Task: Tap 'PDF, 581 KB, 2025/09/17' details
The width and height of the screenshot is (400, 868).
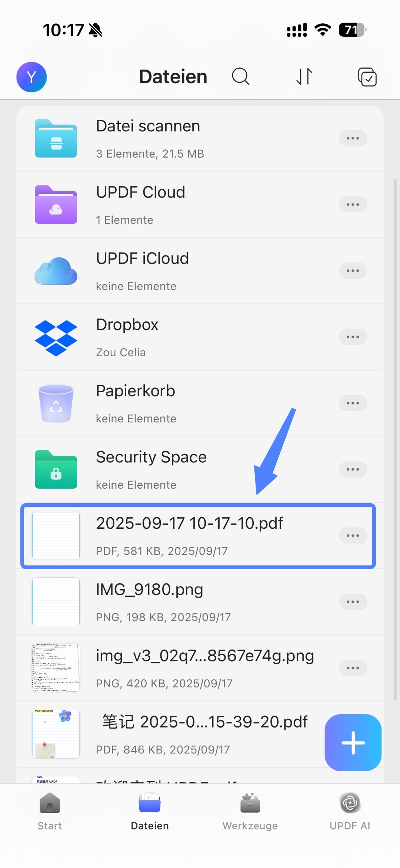Action: pos(162,551)
